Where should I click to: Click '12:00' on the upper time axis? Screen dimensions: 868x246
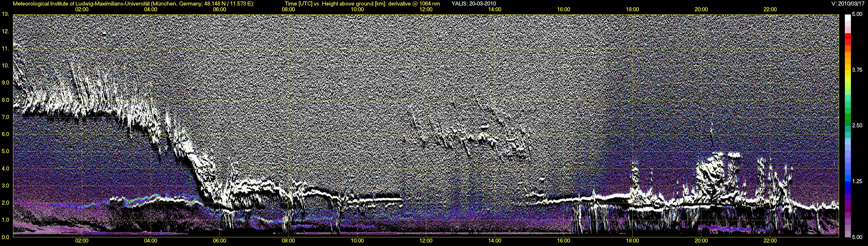tap(426, 10)
